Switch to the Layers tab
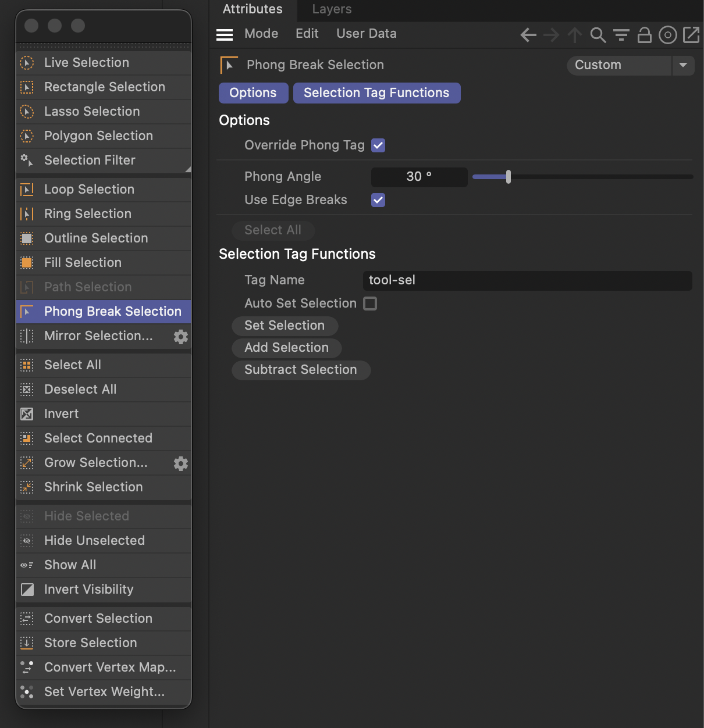 tap(332, 9)
